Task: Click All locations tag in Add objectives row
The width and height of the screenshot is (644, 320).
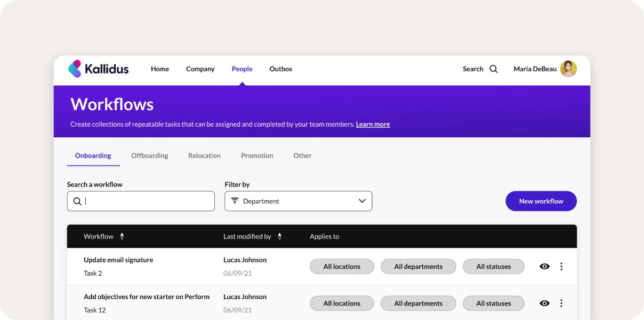Action: pyautogui.click(x=342, y=303)
